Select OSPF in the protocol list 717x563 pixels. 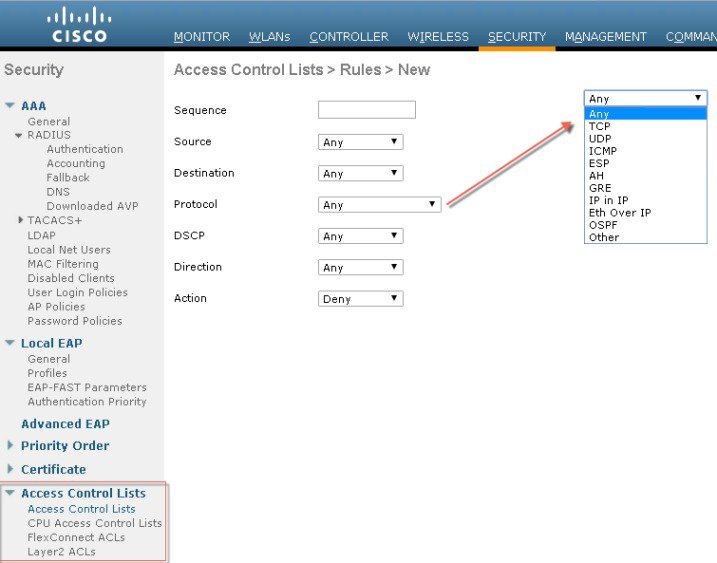(645, 225)
